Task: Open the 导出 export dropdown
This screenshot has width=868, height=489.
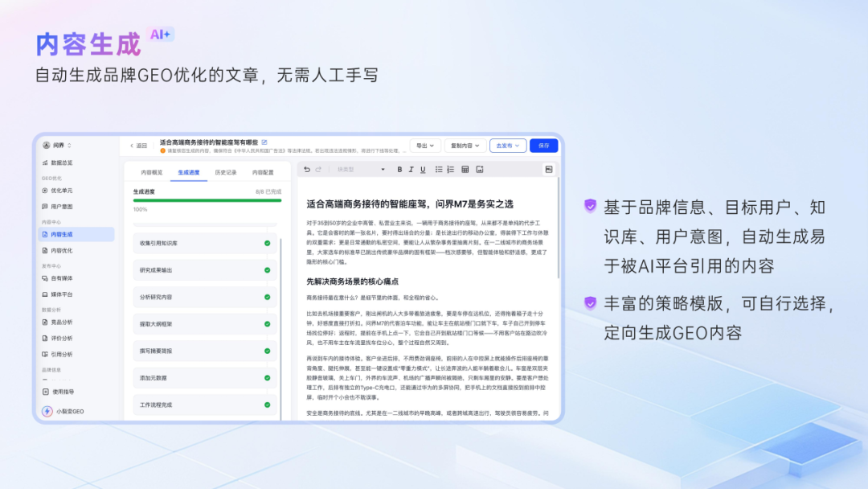Action: point(425,146)
